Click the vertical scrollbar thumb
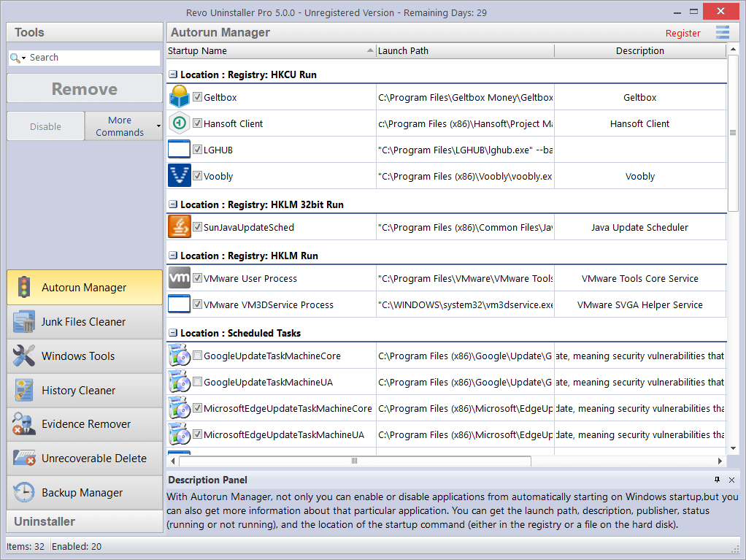 [733, 134]
